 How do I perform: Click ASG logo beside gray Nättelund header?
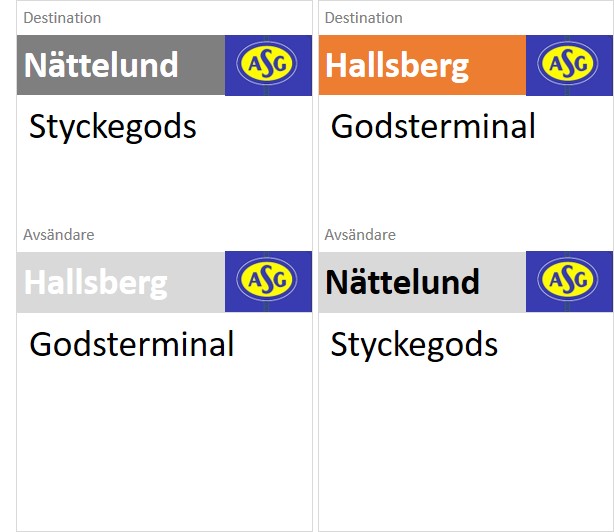[267, 63]
